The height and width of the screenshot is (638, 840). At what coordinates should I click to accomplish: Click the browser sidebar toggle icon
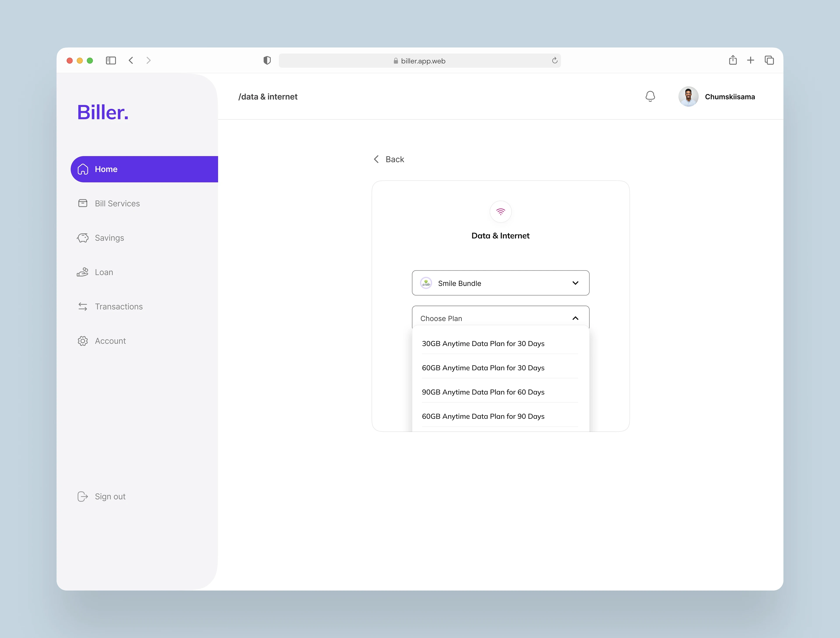pyautogui.click(x=111, y=60)
